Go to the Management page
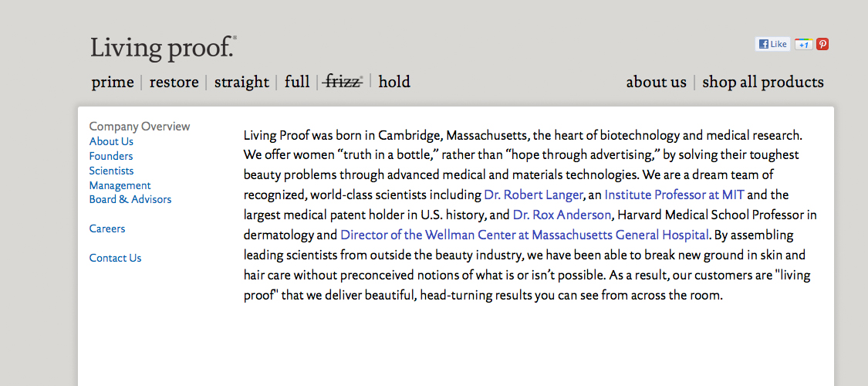The width and height of the screenshot is (868, 386). tap(120, 185)
